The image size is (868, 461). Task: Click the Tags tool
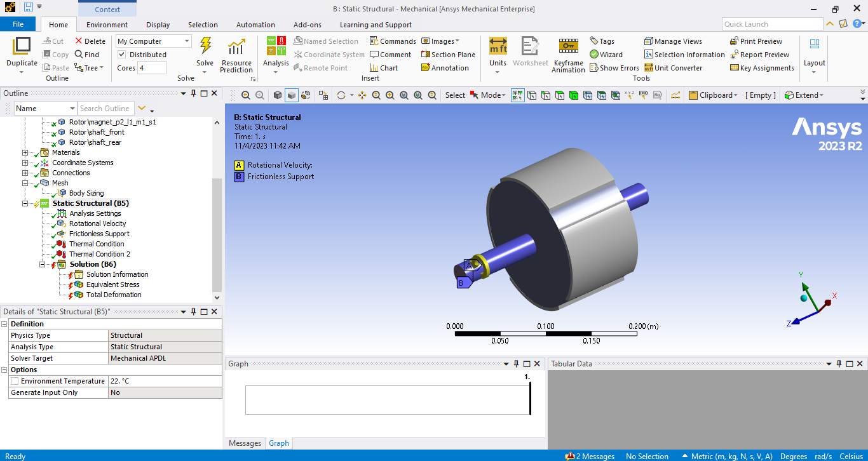[602, 41]
